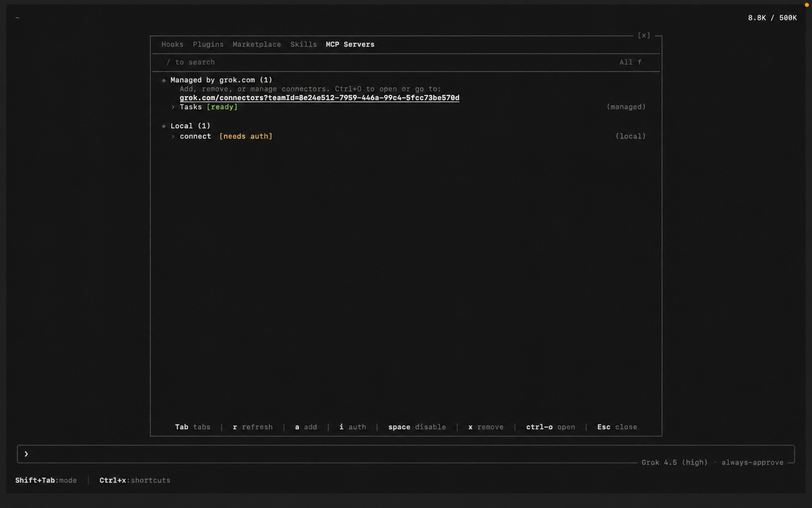The width and height of the screenshot is (812, 508).
Task: Click the [needs auth] status
Action: 246,136
